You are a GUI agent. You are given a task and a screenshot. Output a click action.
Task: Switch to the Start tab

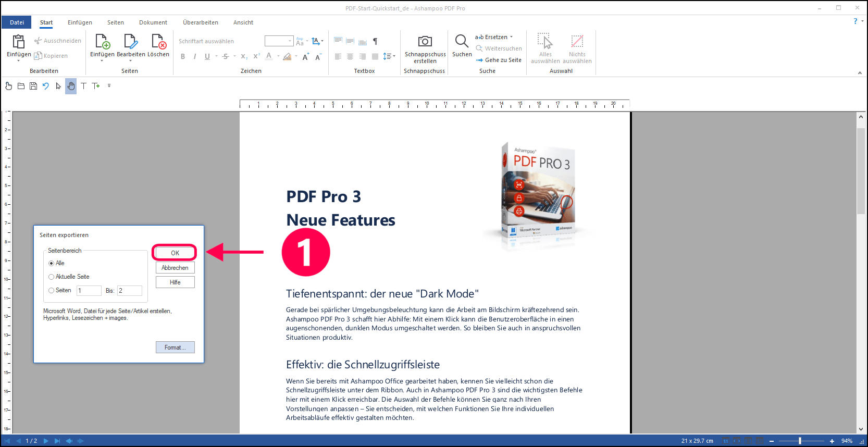coord(46,22)
